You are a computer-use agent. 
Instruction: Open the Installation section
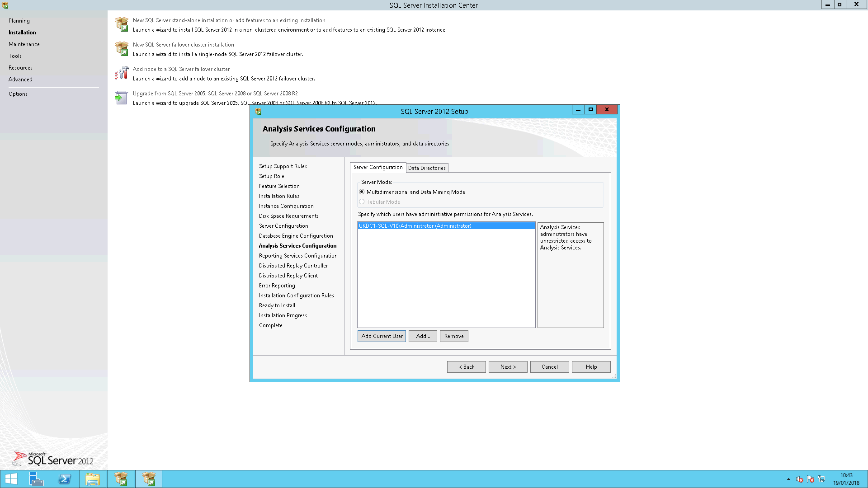22,33
